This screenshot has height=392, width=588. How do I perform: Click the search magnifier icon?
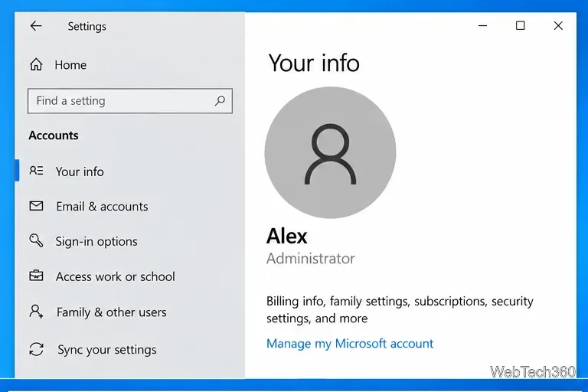click(x=220, y=100)
